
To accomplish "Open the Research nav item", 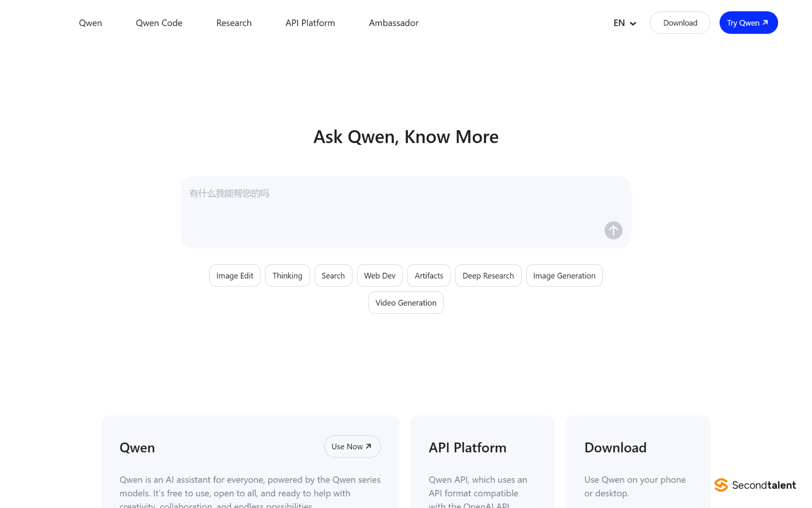I will tap(234, 23).
